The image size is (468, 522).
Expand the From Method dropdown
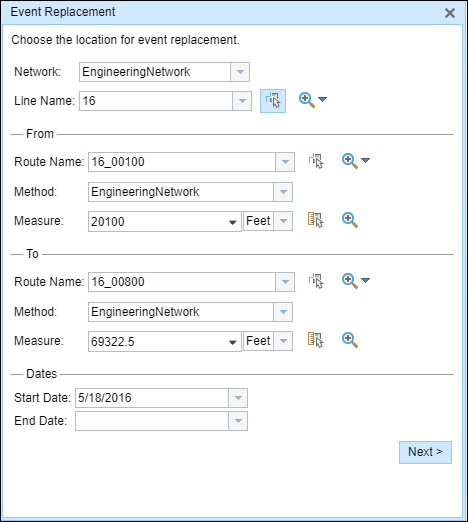click(283, 192)
